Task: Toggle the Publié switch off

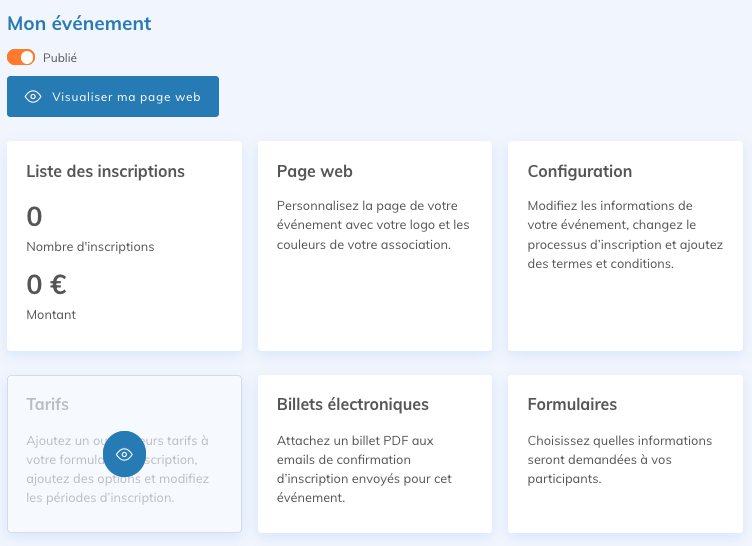Action: [21, 57]
